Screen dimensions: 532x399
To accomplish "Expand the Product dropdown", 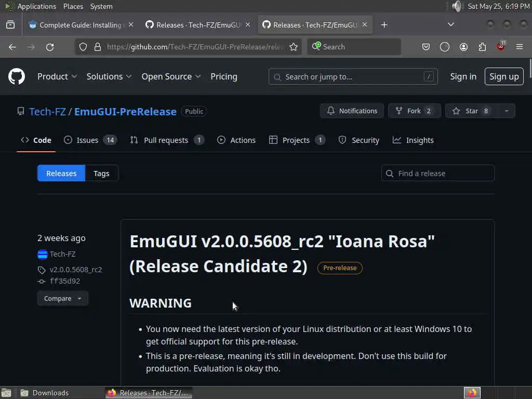I will (57, 77).
